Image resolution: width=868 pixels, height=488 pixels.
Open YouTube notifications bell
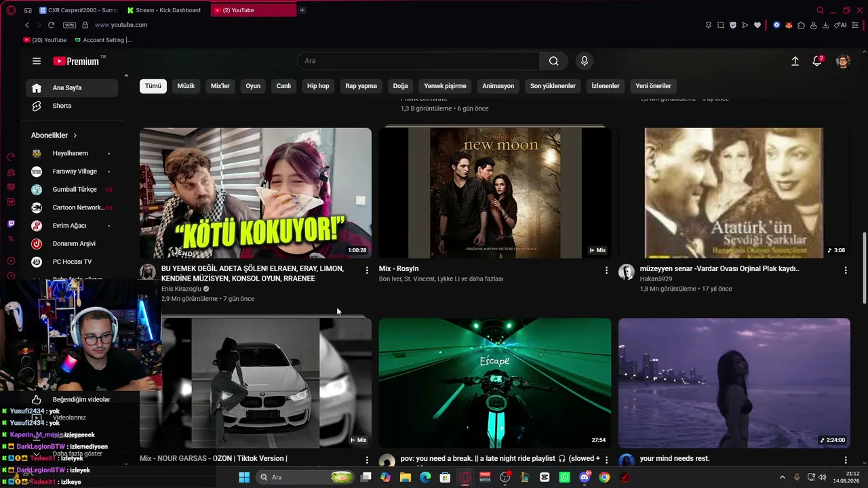[817, 61]
